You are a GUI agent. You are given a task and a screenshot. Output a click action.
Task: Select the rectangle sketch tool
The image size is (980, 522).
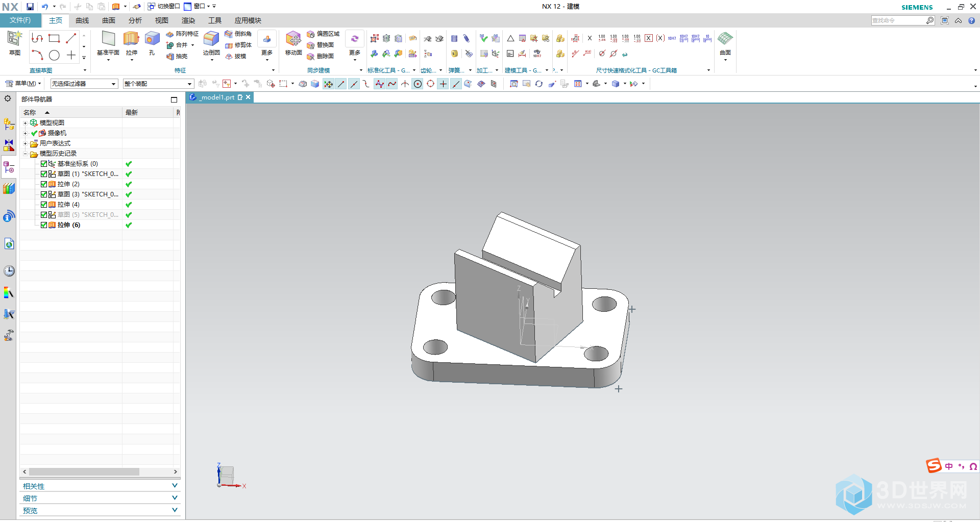pos(54,38)
